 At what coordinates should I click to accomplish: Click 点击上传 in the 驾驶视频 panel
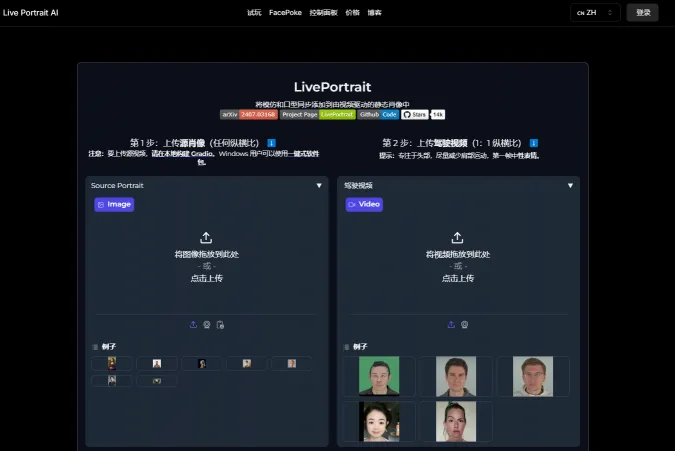458,278
